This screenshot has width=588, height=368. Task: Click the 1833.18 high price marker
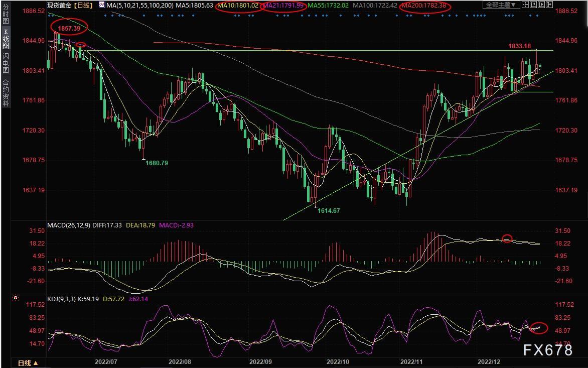[520, 46]
